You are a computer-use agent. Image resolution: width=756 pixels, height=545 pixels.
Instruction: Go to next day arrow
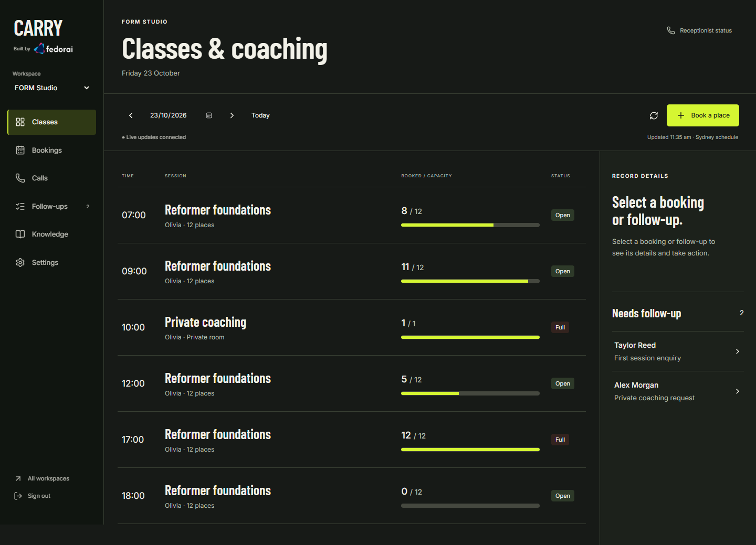coord(232,115)
